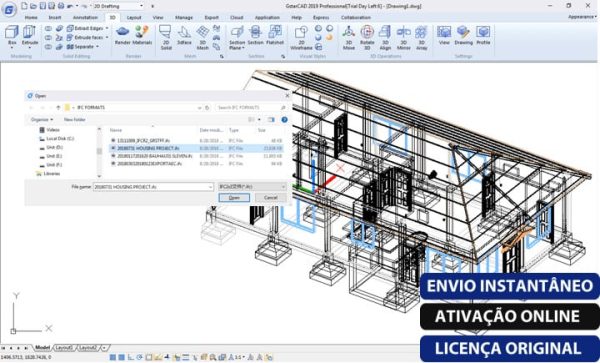The image size is (600, 363).
Task: Click the Open button in the dialog
Action: tap(234, 198)
